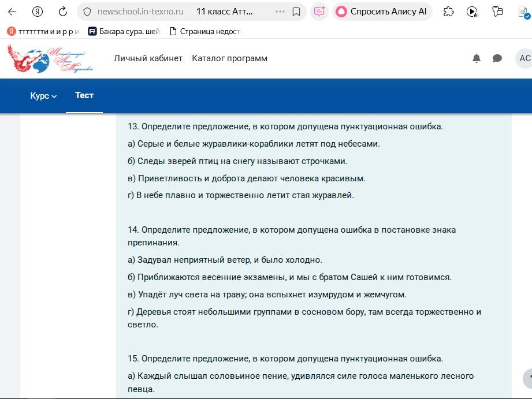Open the messages speech bubble
Viewport: 532px width, 399px height.
pos(497,58)
